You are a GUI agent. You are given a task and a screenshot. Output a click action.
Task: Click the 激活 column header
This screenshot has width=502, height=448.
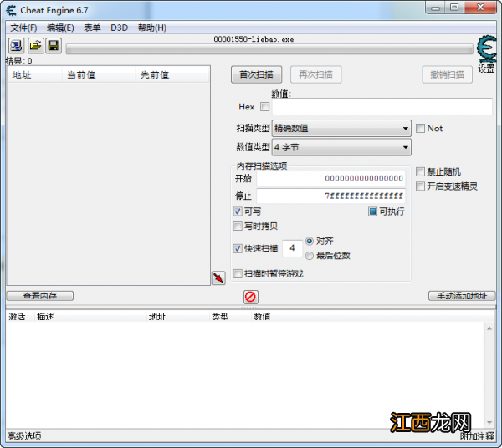click(x=20, y=317)
